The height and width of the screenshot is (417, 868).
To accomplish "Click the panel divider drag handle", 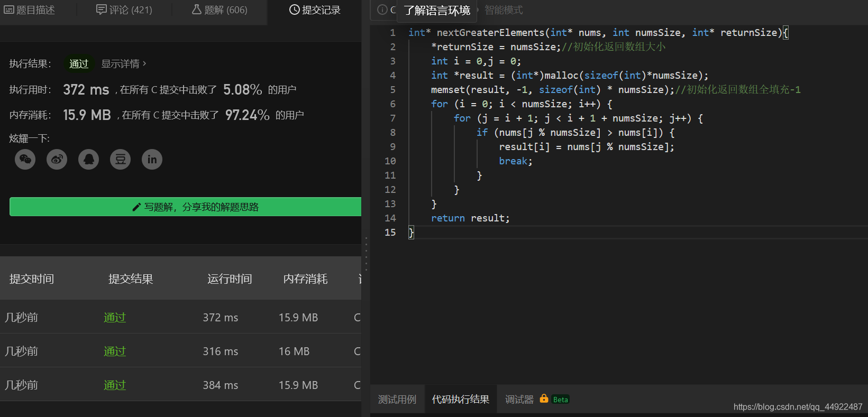I will pyautogui.click(x=366, y=254).
